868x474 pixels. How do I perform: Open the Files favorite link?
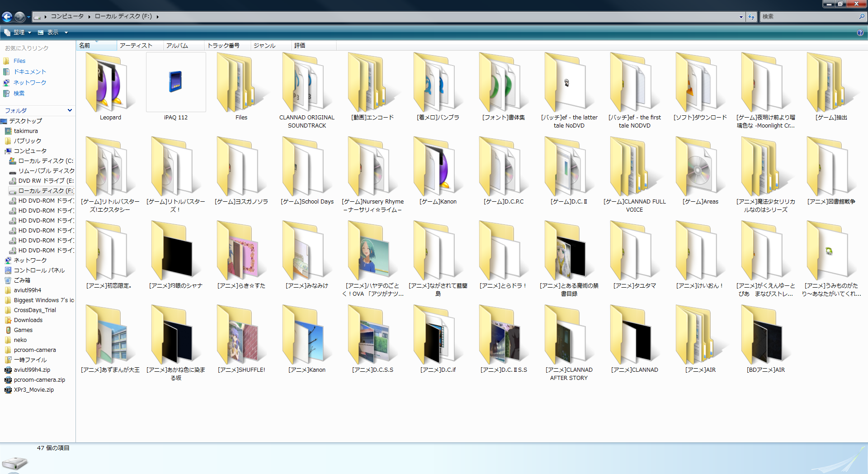(x=19, y=61)
